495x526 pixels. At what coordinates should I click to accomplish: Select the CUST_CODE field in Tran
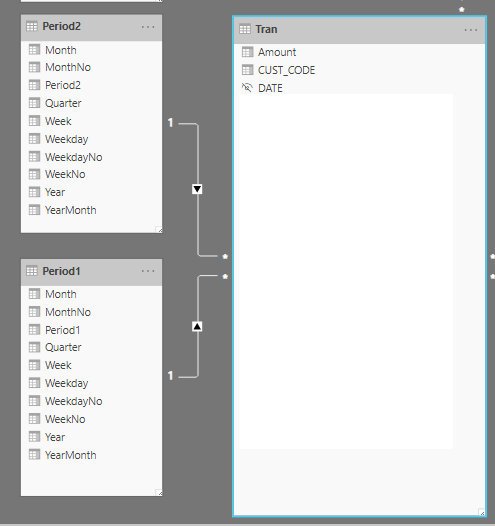coord(286,70)
